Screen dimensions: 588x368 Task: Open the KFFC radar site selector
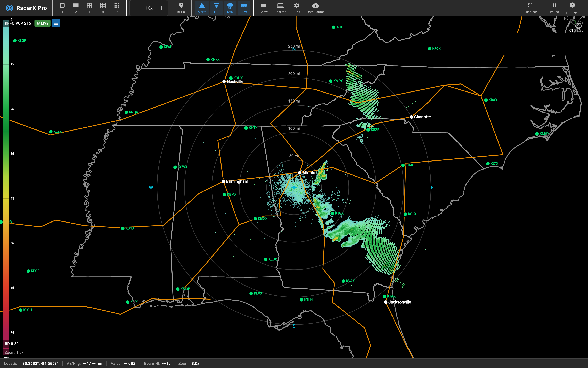click(x=181, y=8)
